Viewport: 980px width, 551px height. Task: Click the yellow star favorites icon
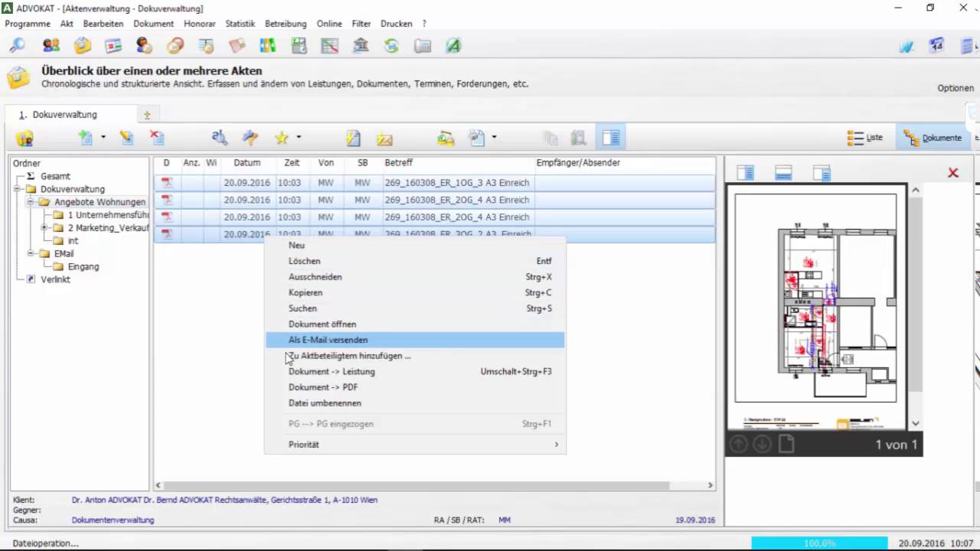point(282,138)
